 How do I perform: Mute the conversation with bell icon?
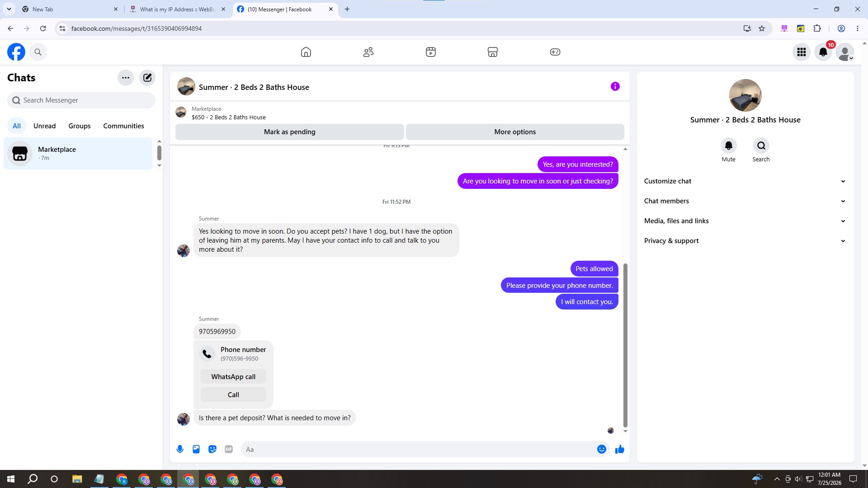(x=729, y=145)
